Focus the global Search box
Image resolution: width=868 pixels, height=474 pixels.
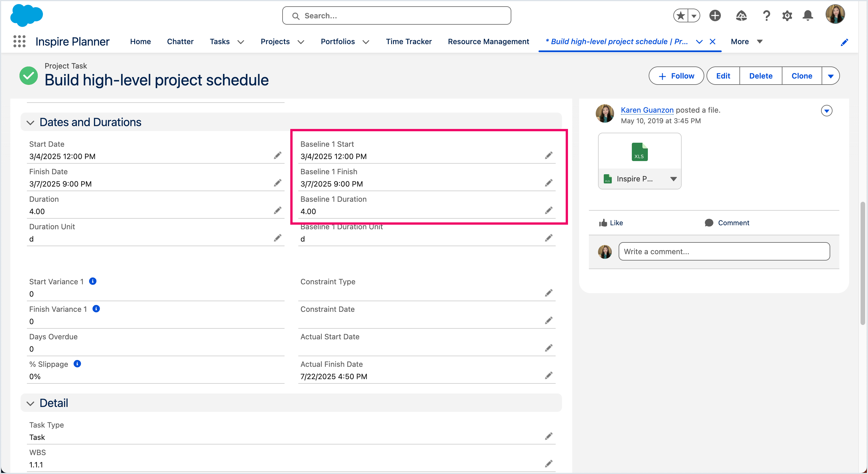(x=396, y=15)
